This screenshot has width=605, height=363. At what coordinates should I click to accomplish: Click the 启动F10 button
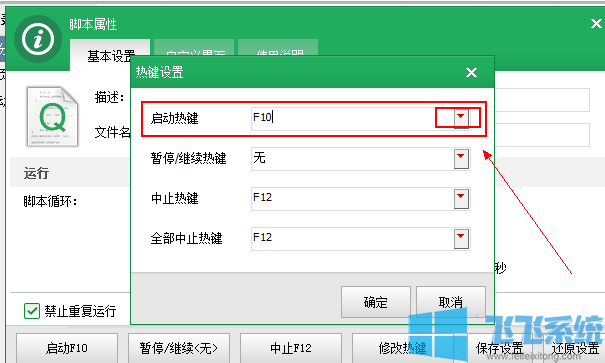point(67,348)
